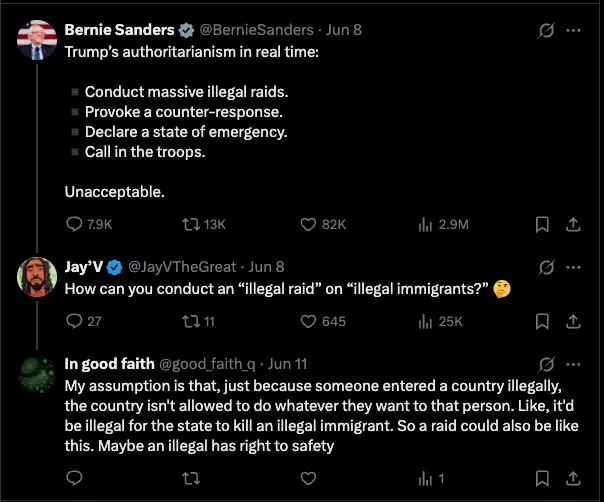The width and height of the screenshot is (604, 502).
Task: Like Bernie Sanders' tweet with 82K likes
Action: click(x=309, y=224)
